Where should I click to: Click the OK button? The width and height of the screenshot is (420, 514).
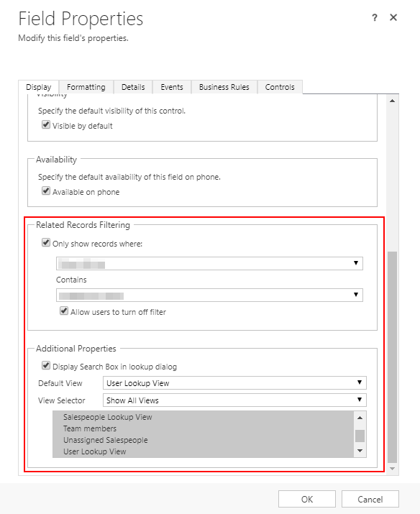tap(307, 499)
